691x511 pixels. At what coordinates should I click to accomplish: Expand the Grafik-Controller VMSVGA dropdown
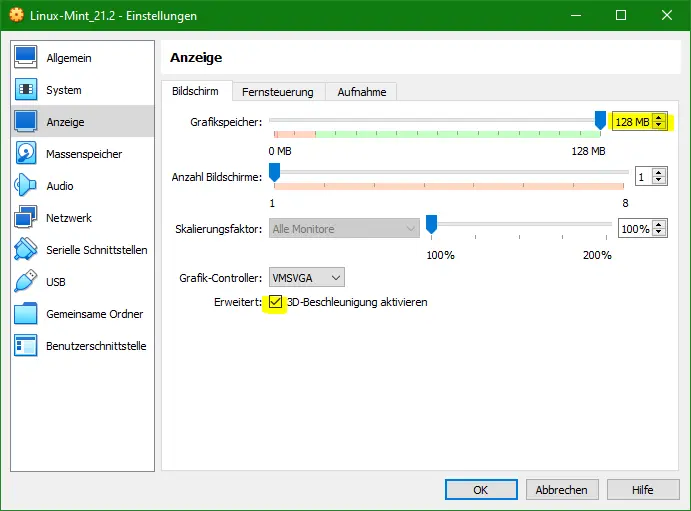(306, 277)
